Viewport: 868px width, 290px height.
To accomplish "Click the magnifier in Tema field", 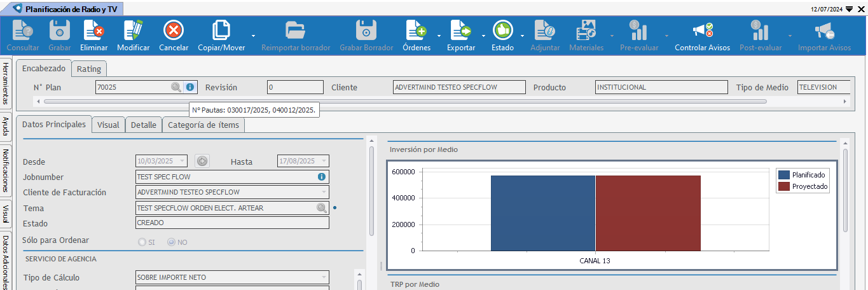I will [x=322, y=208].
